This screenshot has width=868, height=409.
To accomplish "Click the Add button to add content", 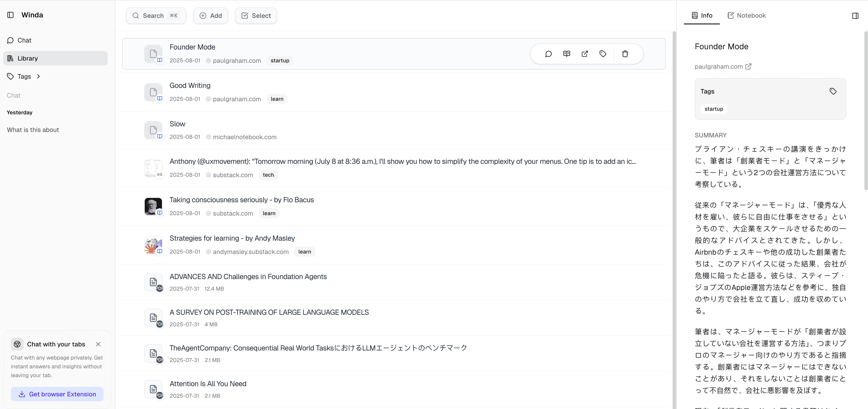I will pyautogui.click(x=210, y=16).
